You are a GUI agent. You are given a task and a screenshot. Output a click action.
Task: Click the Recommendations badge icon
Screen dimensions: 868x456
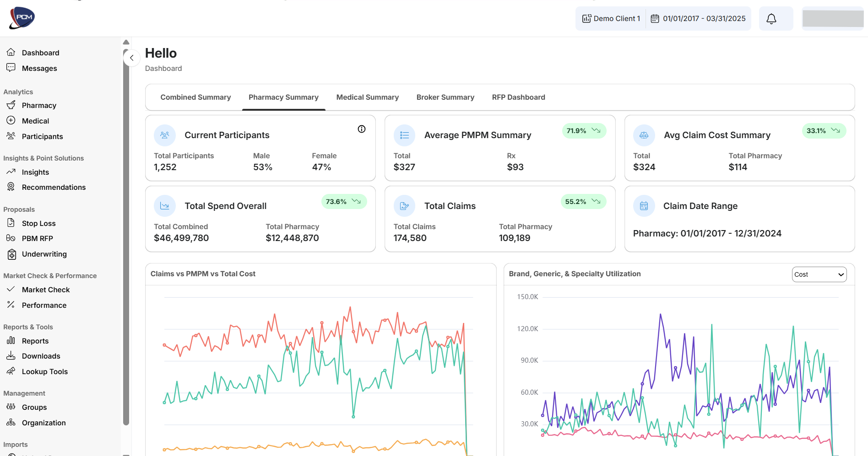[x=11, y=187]
